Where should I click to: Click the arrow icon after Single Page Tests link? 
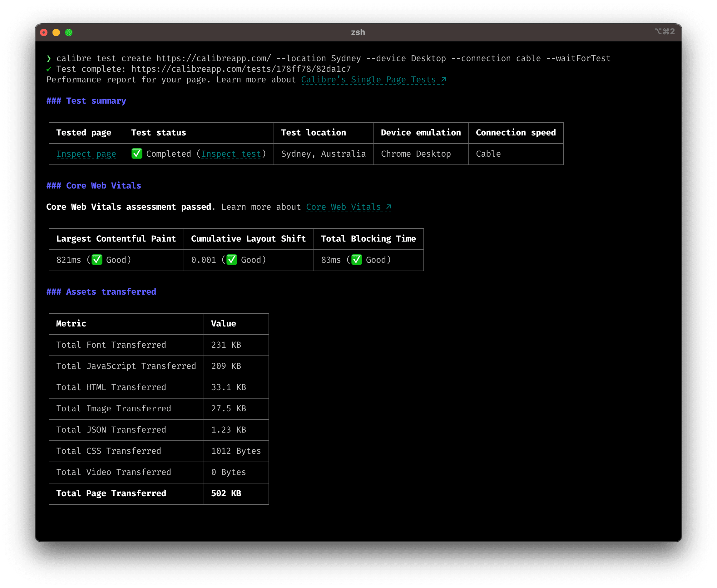click(x=443, y=79)
